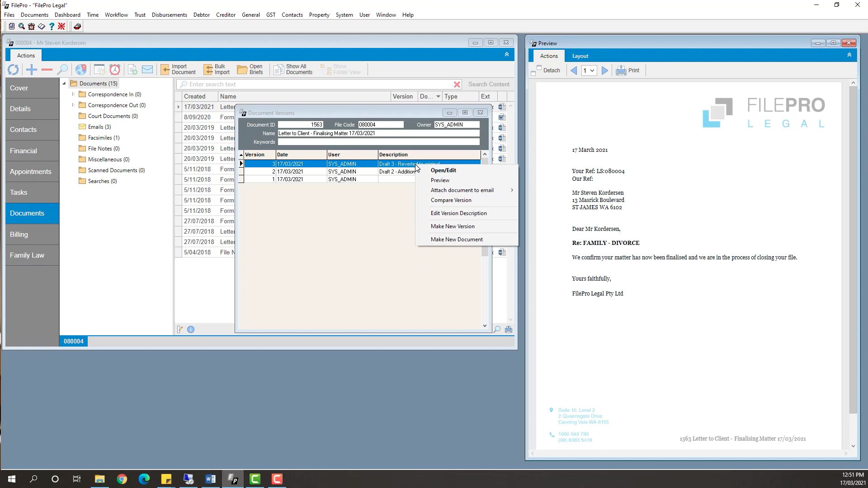868x488 pixels.
Task: Collapse the Documents (15) tree root
Action: pos(64,84)
